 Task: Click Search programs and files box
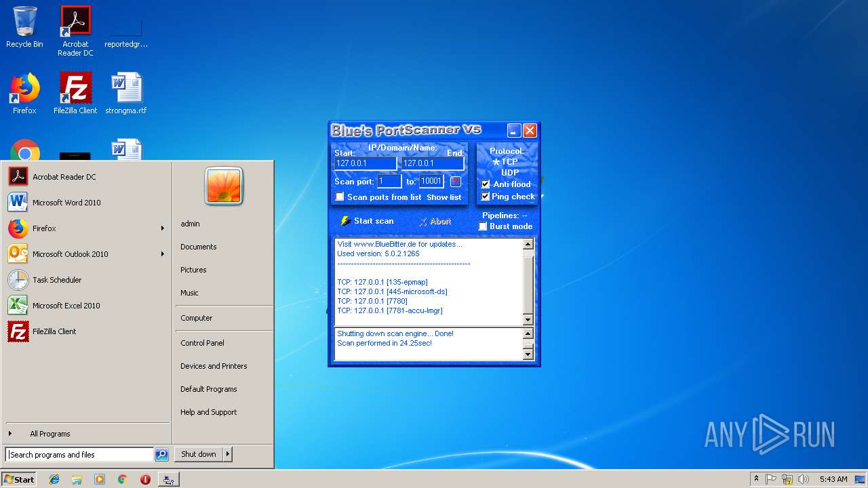click(79, 455)
